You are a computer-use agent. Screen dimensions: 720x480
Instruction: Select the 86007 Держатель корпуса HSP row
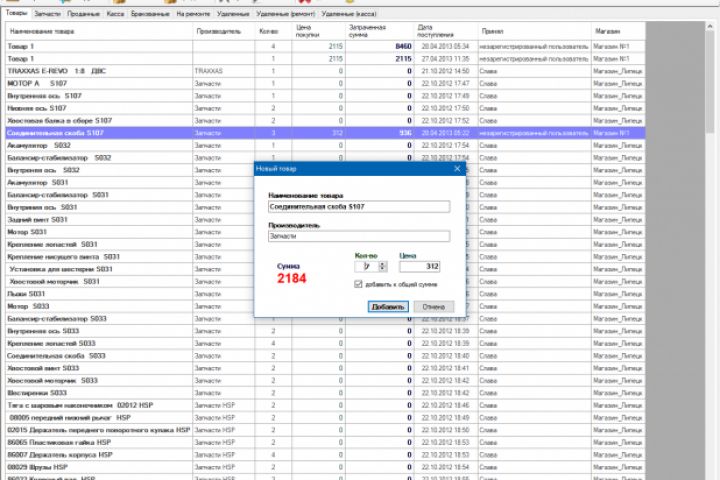point(325,455)
